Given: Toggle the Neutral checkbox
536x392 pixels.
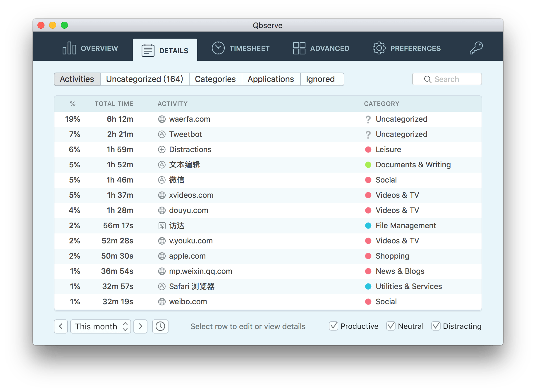Looking at the screenshot, I should click(x=391, y=326).
